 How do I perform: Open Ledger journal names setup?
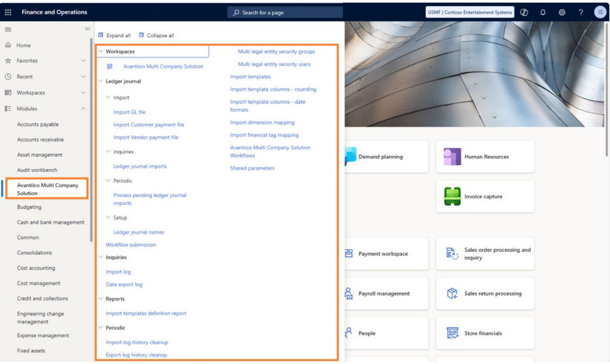click(x=138, y=232)
